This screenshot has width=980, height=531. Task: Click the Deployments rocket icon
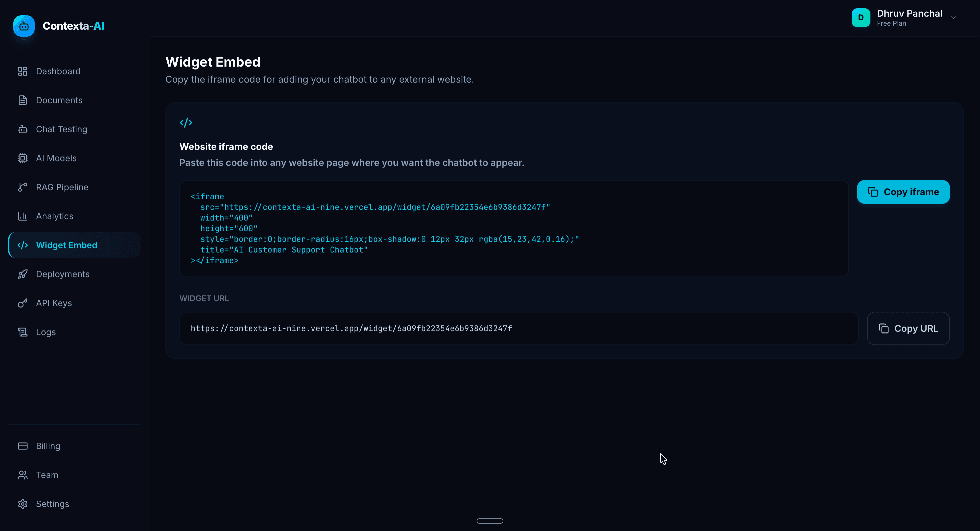22,274
